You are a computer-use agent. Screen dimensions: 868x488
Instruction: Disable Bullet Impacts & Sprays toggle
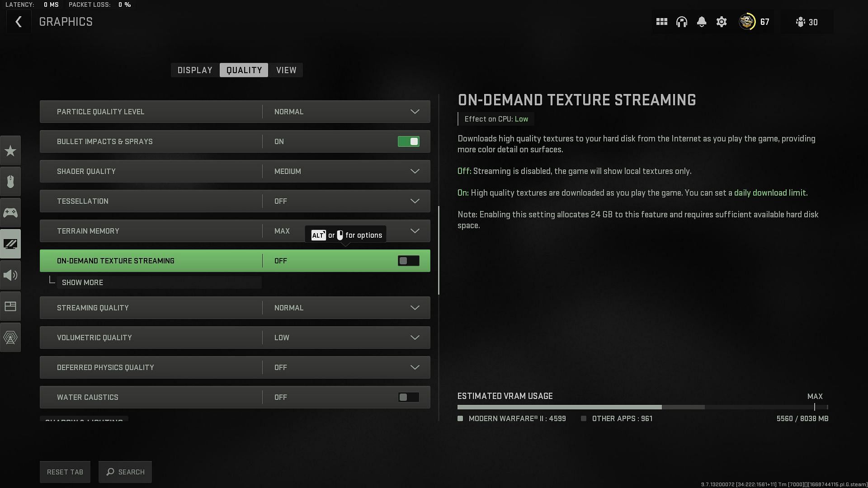tap(409, 141)
